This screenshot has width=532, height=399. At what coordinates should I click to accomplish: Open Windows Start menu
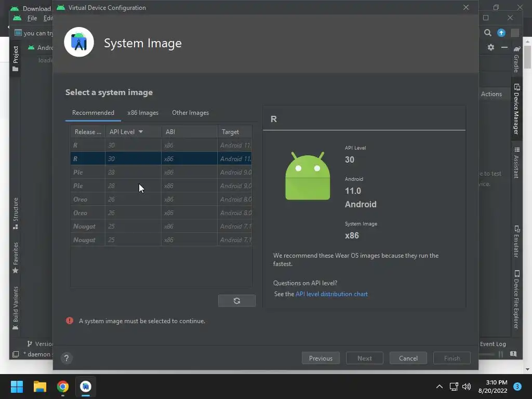(x=17, y=387)
